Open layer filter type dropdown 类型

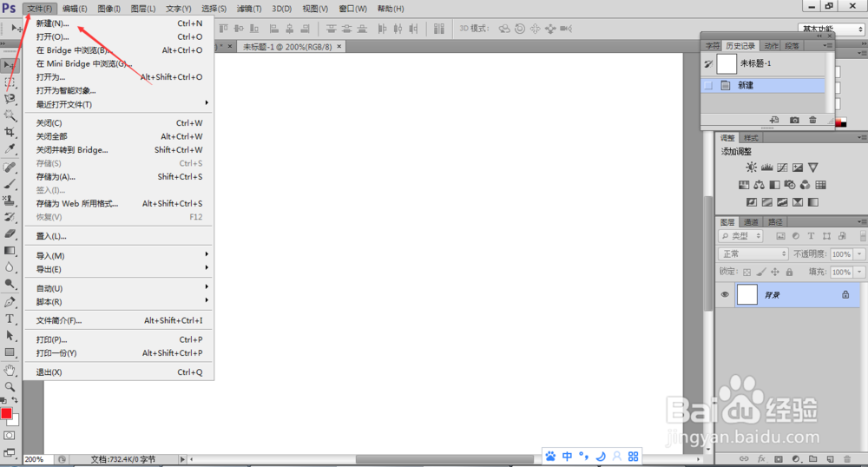coord(740,236)
